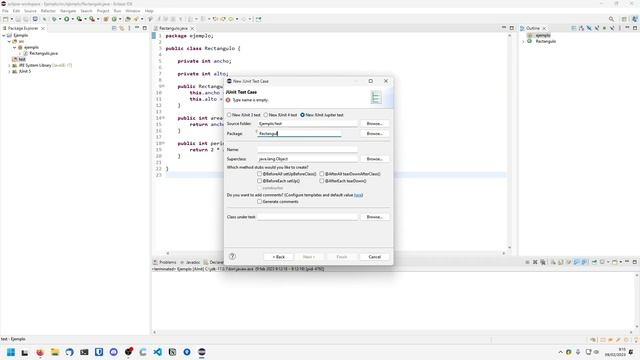Open the Run button dropdown arrow
Viewport: 640px width, 360px height.
click(x=72, y=19)
